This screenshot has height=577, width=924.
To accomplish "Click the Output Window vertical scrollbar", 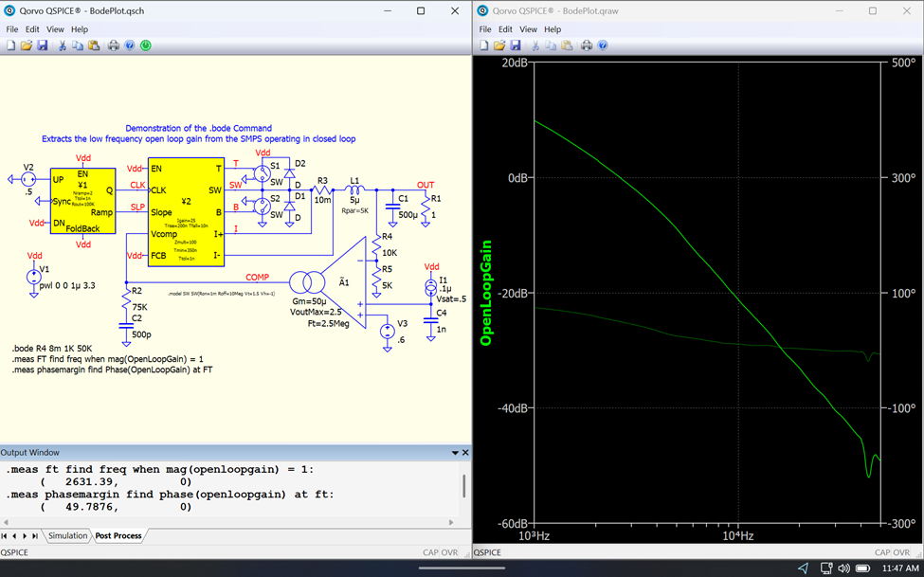I will (463, 486).
